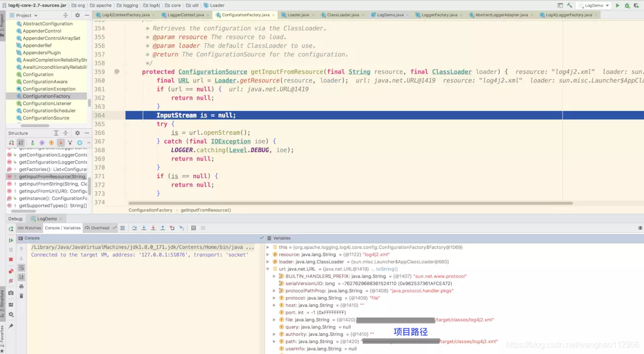
Task: Click the Step Out debug icon
Action: coord(163,228)
